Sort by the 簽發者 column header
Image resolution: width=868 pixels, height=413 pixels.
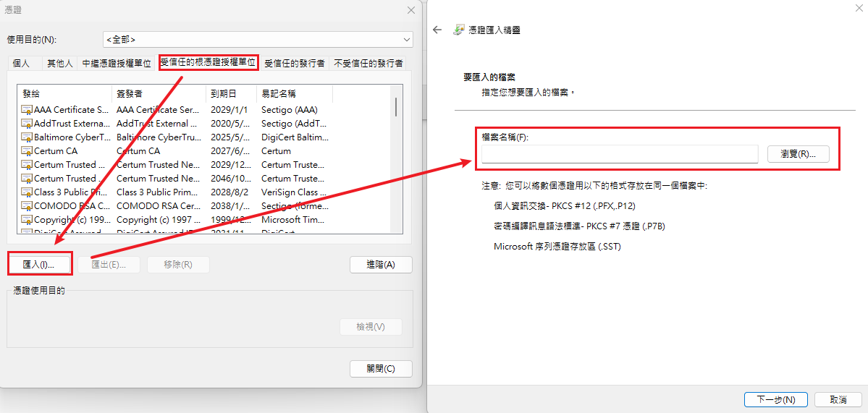159,94
